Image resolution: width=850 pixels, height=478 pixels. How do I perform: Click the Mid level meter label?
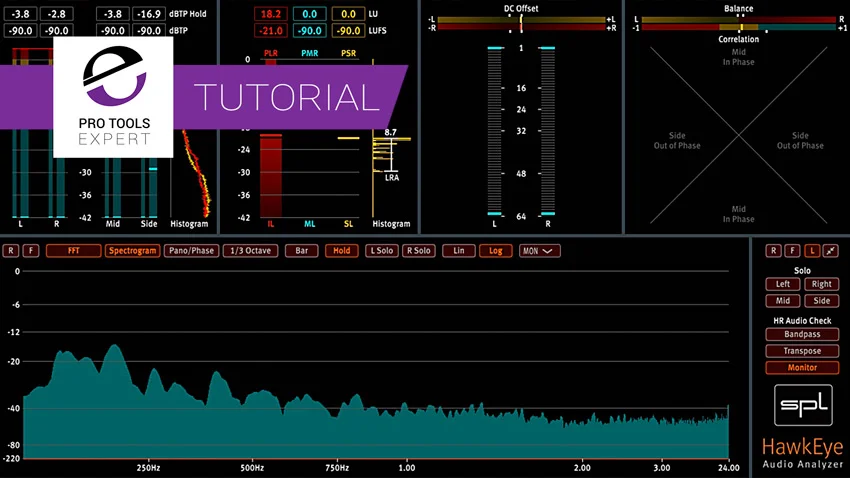(x=113, y=224)
